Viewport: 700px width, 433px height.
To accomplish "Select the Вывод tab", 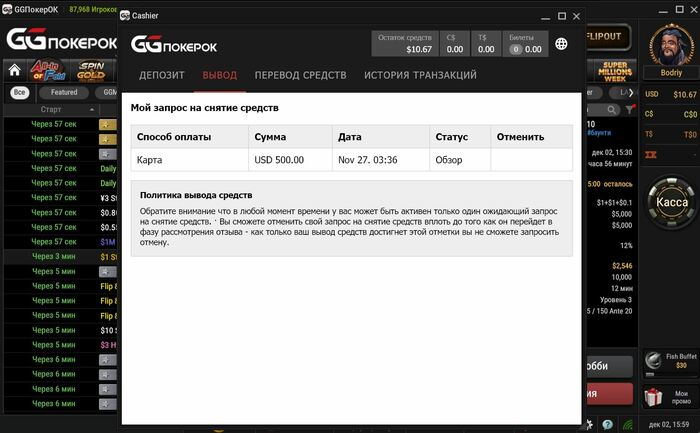I will 220,75.
